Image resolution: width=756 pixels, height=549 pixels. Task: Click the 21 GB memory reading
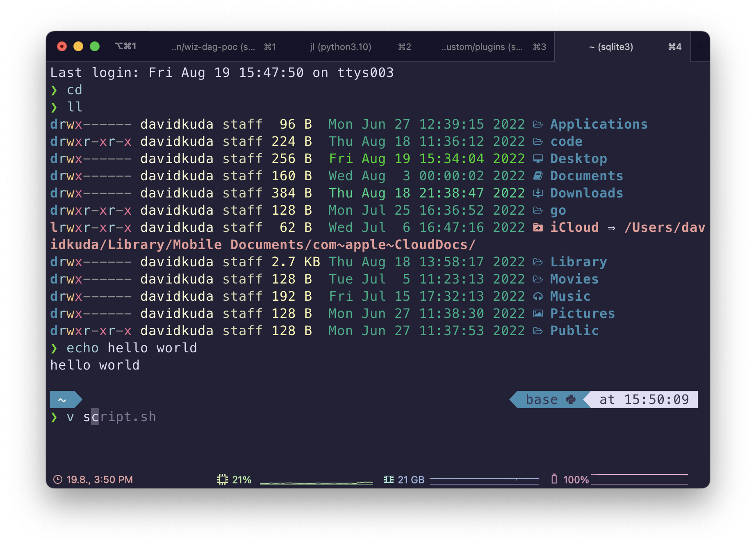(x=411, y=479)
